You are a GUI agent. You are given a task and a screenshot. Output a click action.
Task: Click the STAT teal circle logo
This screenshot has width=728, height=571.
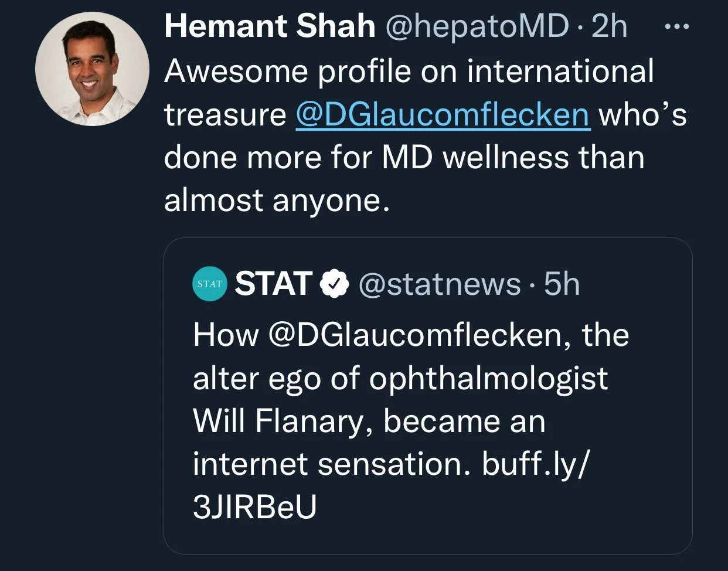tap(209, 284)
